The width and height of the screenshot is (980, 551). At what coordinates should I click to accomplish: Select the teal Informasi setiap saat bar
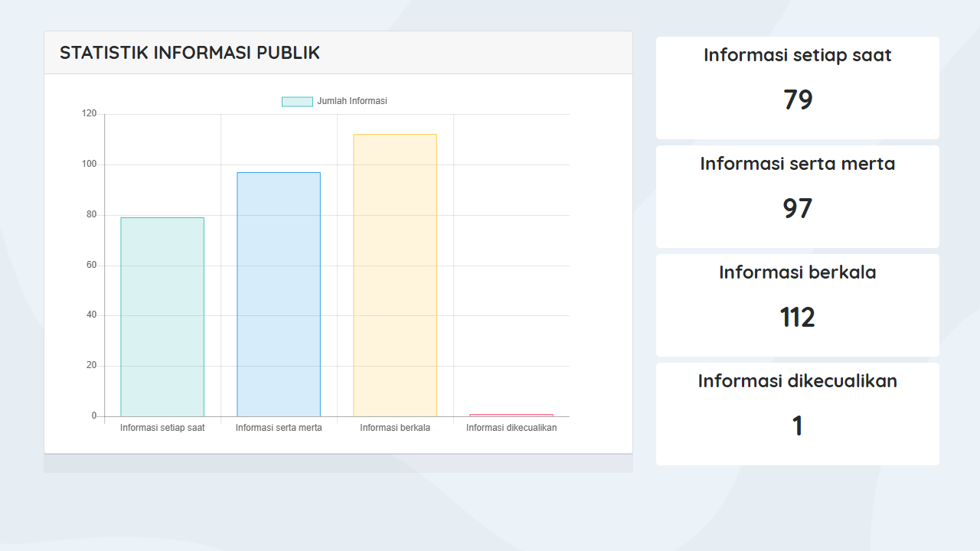tap(162, 317)
